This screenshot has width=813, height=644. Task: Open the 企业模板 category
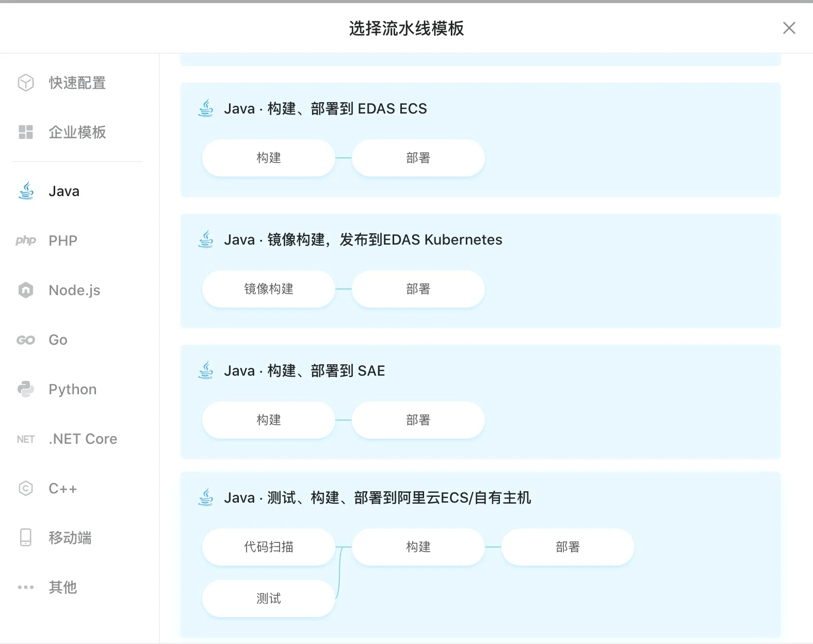(77, 132)
